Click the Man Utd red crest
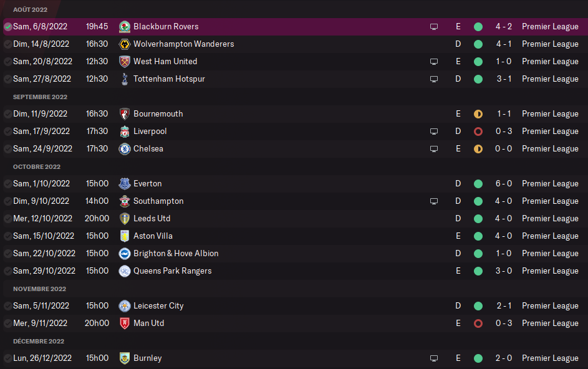 (125, 323)
